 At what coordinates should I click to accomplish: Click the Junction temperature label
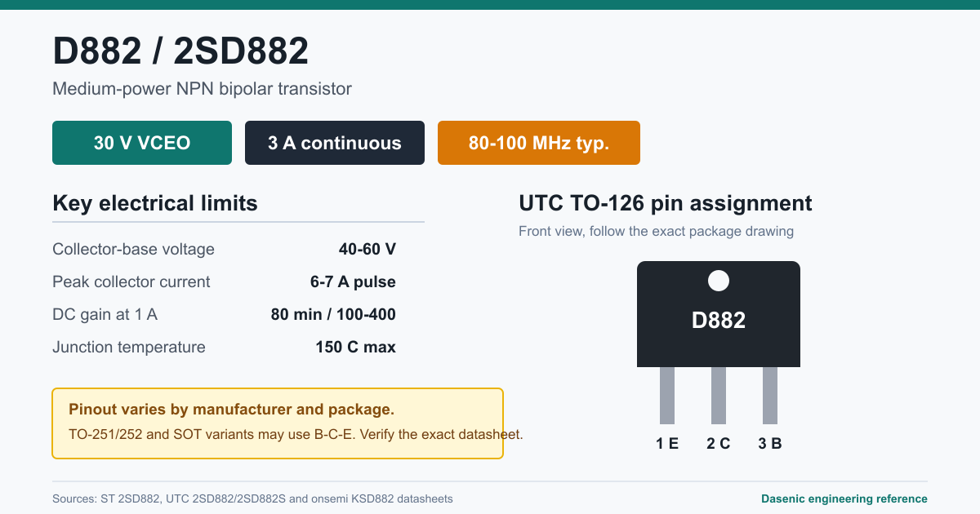(129, 347)
